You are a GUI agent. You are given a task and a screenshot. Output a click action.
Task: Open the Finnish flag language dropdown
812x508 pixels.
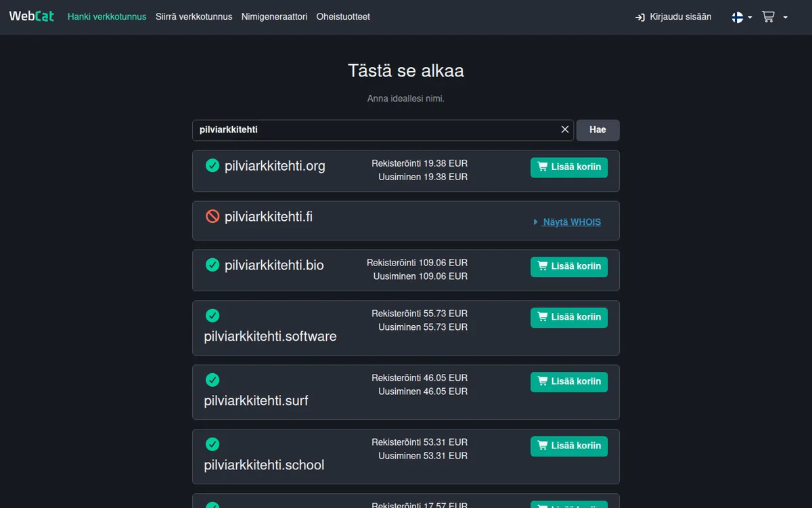[x=742, y=17]
